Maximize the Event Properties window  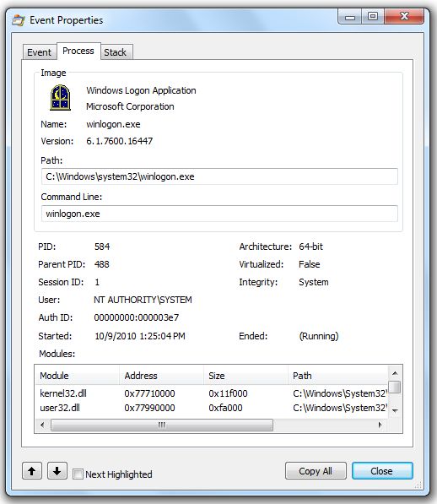(373, 17)
